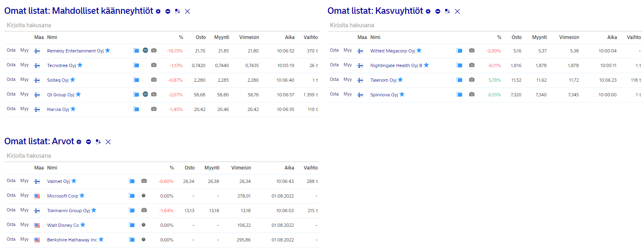This screenshot has width=644, height=252.
Task: Open settings gear for Kasvuyhtiöt list
Action: tap(428, 11)
